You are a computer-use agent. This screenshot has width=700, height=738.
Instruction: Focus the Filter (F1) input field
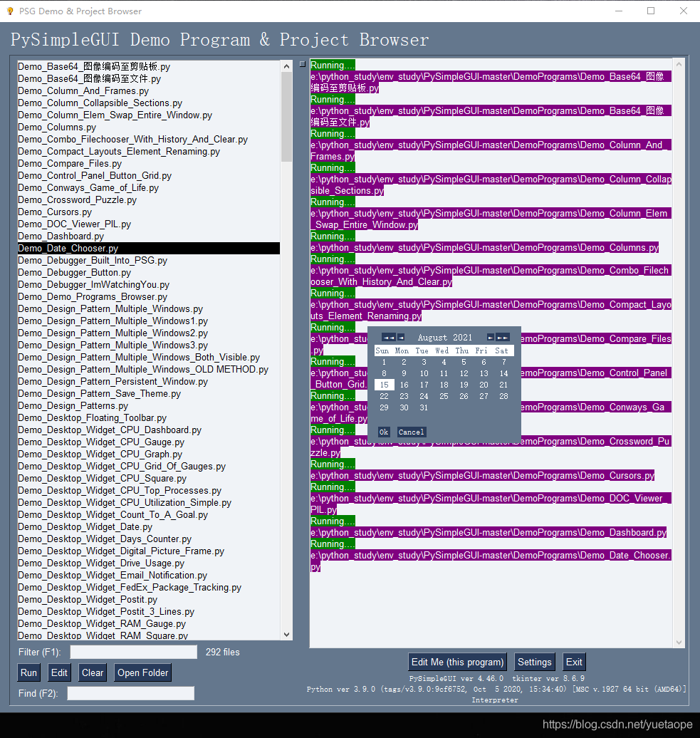pos(134,652)
